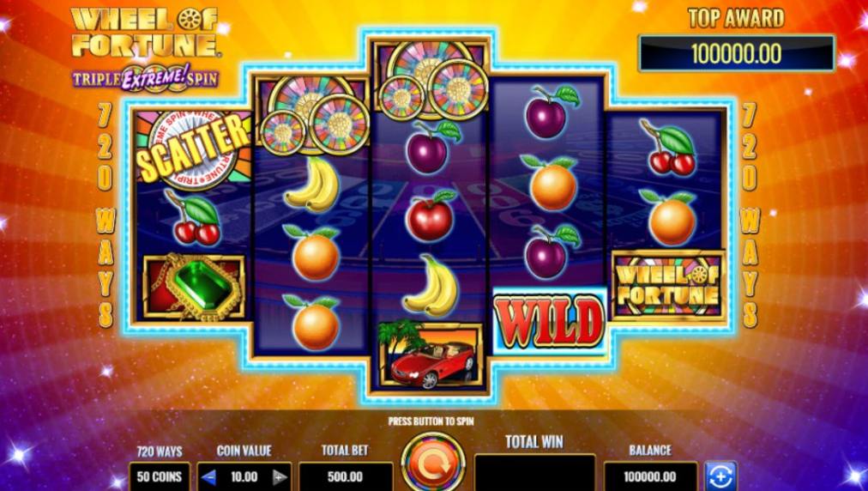Click the triple wheel bonus symbol on second reel

pos(313,115)
